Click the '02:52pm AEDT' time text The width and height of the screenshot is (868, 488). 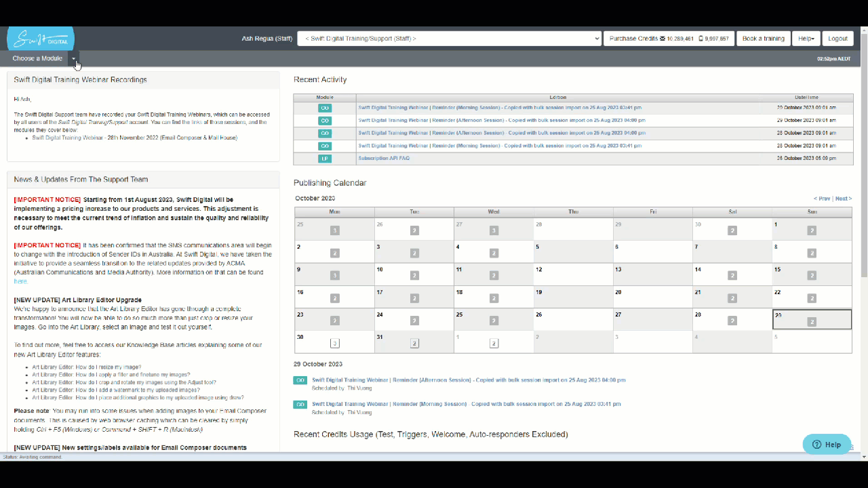pyautogui.click(x=833, y=59)
